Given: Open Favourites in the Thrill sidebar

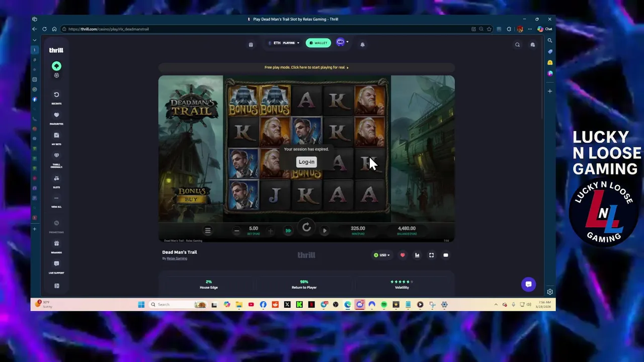Looking at the screenshot, I should pos(56,117).
